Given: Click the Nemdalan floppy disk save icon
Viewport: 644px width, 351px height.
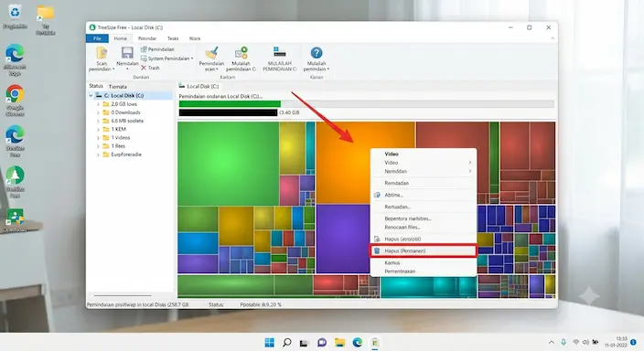Looking at the screenshot, I should [x=127, y=53].
